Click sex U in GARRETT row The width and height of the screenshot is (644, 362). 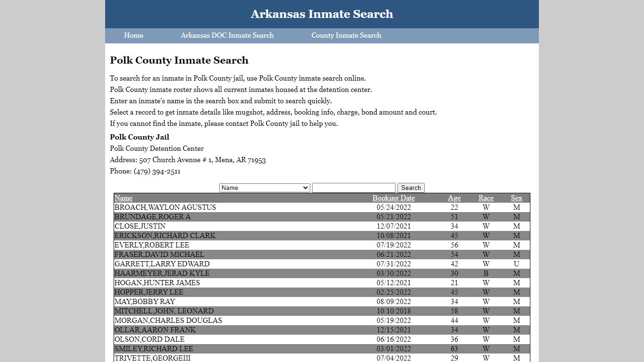pyautogui.click(x=517, y=264)
